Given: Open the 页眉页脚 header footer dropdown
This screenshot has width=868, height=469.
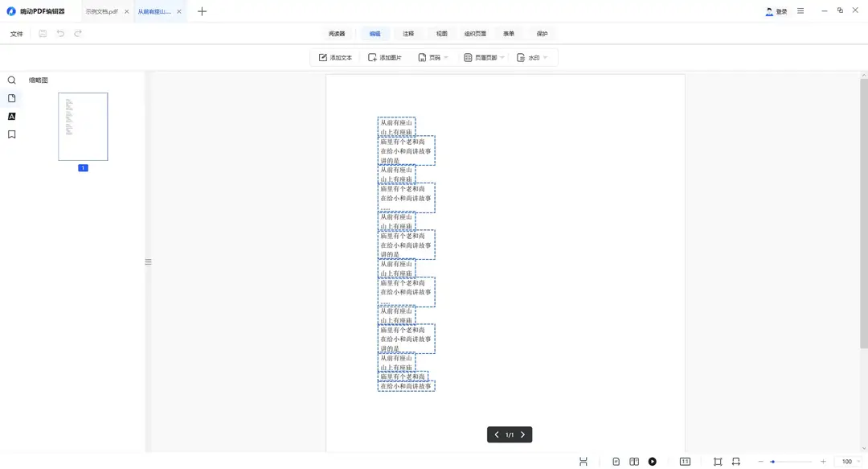Looking at the screenshot, I should pyautogui.click(x=484, y=58).
